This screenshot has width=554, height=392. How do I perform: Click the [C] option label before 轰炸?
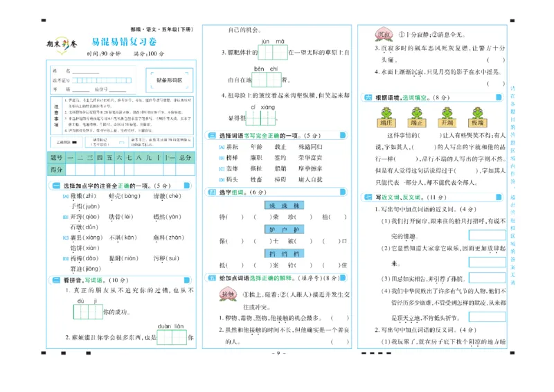(222, 169)
